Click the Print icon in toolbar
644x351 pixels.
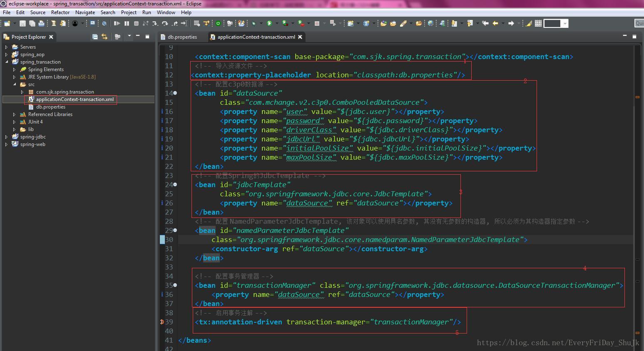tap(41, 23)
